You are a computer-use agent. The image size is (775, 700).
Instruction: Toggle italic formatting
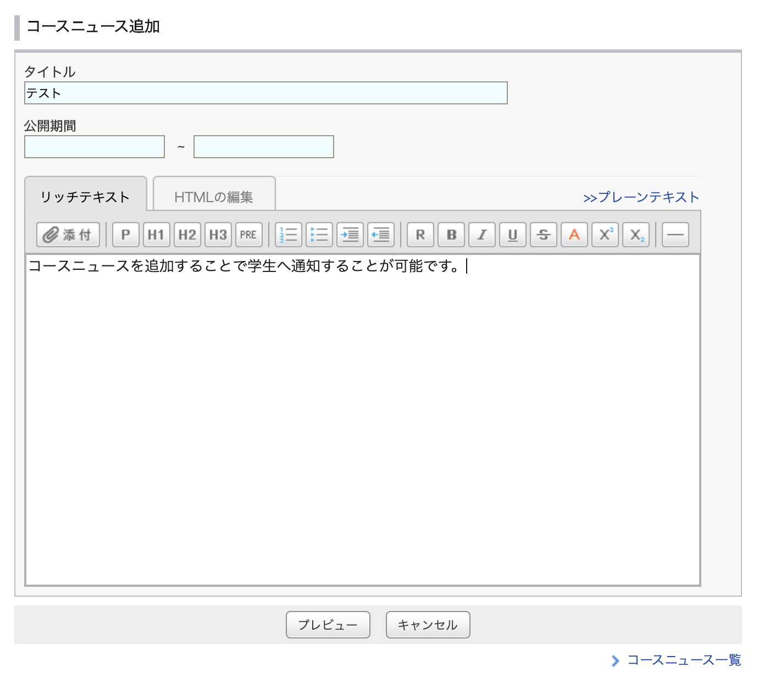tap(482, 235)
